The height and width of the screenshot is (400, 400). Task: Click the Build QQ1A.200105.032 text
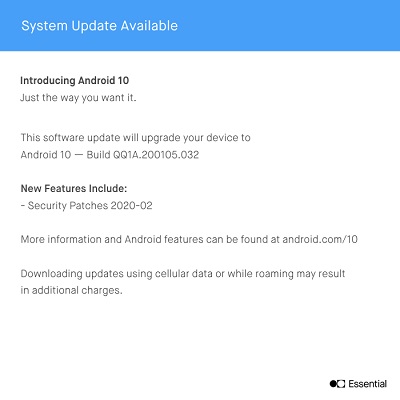(143, 155)
